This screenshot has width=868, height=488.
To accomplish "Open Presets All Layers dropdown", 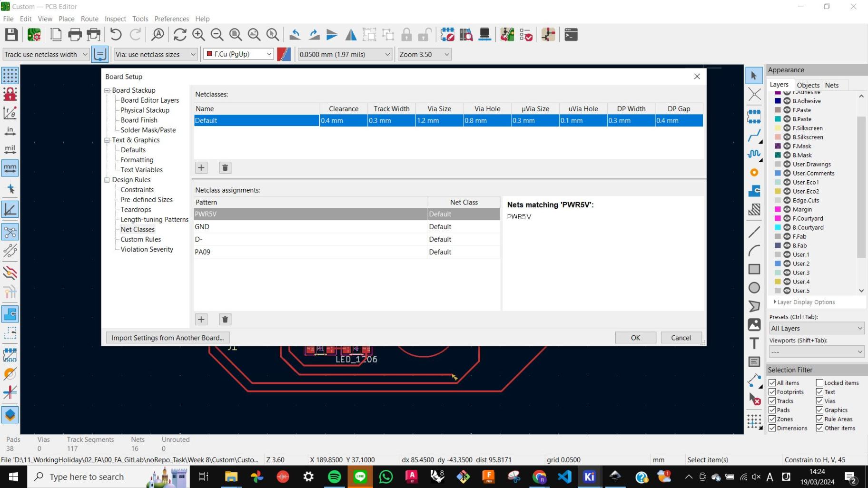I will pyautogui.click(x=817, y=328).
